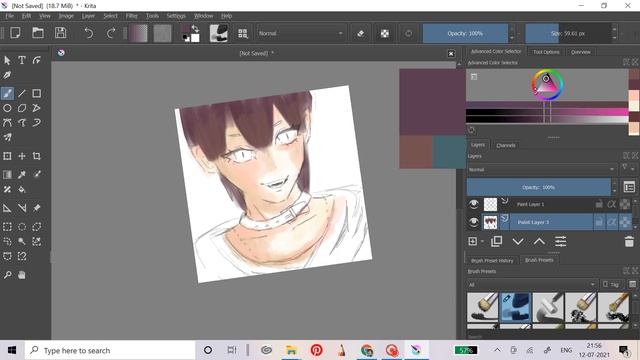Select the Ellipse shape tool

[7, 108]
